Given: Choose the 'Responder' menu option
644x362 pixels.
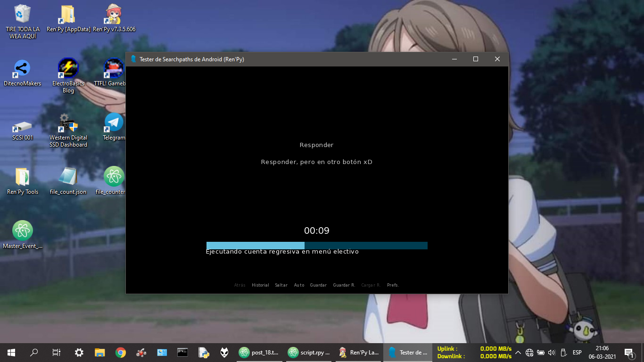Looking at the screenshot, I should tap(316, 145).
